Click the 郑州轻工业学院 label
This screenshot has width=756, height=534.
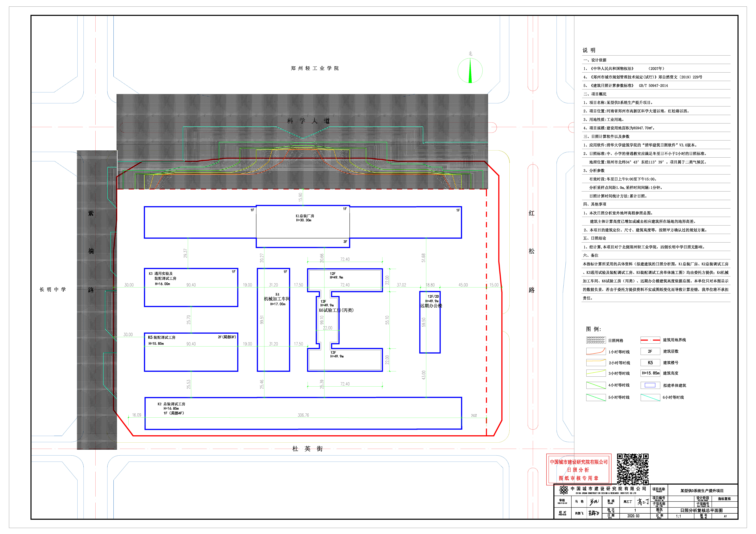(315, 68)
